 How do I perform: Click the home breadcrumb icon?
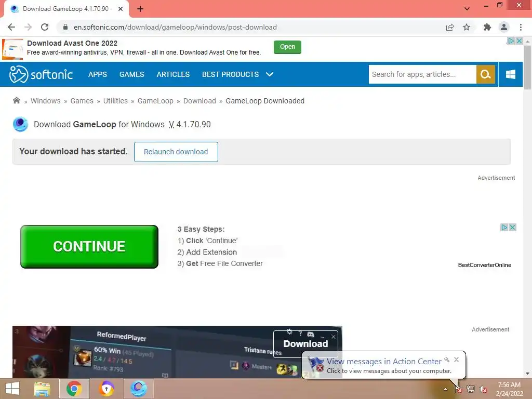click(16, 100)
